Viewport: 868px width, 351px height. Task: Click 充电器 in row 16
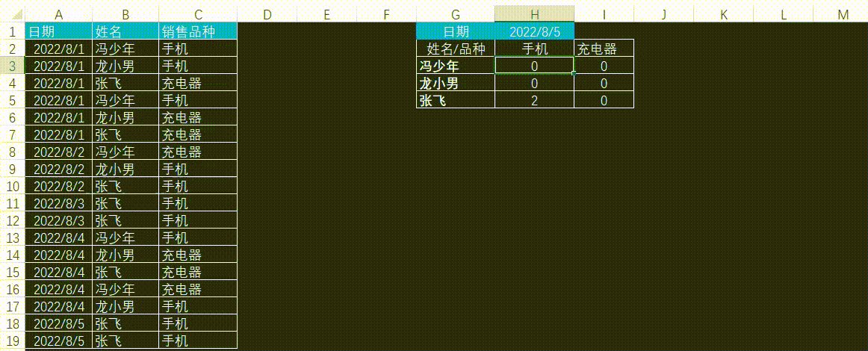198,289
